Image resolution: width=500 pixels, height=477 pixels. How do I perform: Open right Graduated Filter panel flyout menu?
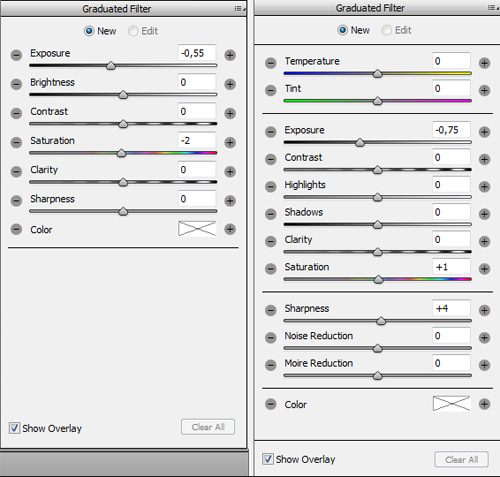pos(493,8)
